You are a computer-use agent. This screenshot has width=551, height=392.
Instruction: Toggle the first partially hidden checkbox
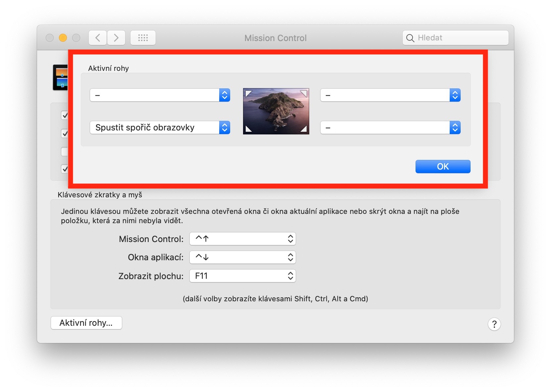pos(65,115)
